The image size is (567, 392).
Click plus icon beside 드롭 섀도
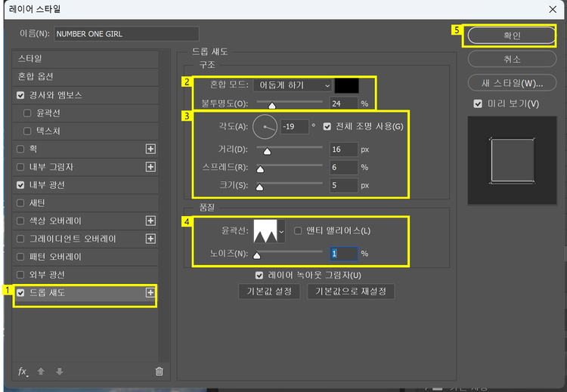150,292
